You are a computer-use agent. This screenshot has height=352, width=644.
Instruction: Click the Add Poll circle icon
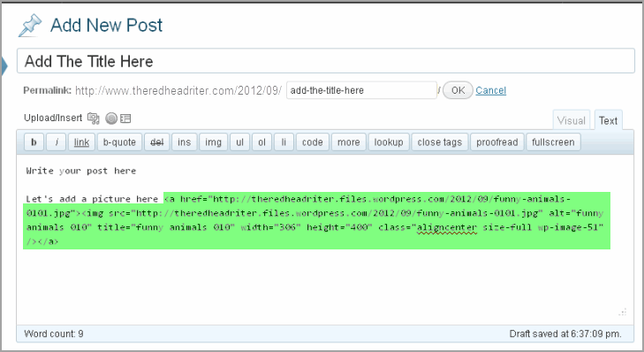[111, 119]
